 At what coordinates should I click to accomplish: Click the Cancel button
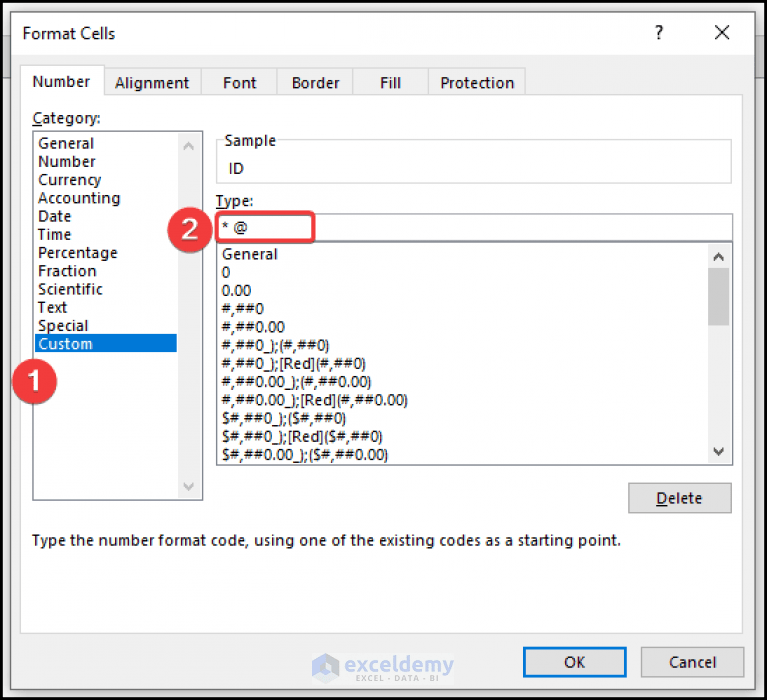(692, 662)
